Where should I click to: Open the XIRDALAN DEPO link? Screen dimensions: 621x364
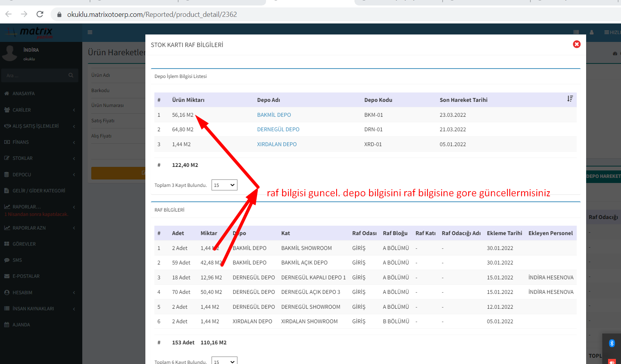click(277, 144)
